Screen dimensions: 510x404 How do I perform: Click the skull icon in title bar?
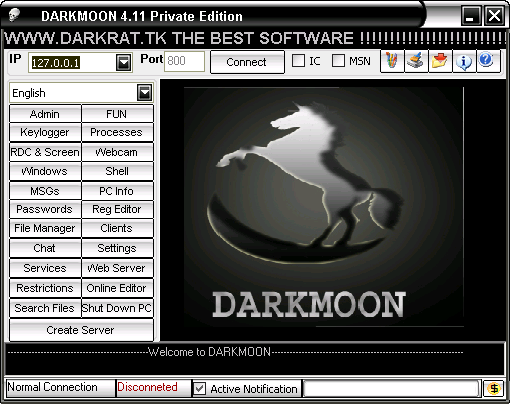(14, 15)
